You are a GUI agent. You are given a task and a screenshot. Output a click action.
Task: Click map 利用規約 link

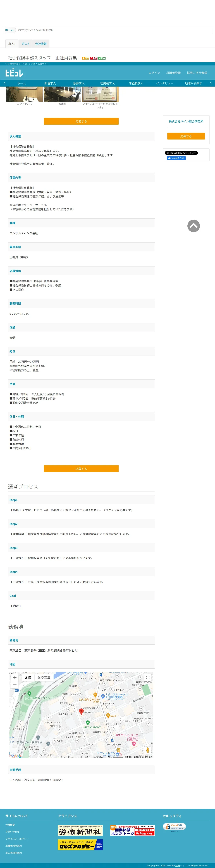pos(128,757)
